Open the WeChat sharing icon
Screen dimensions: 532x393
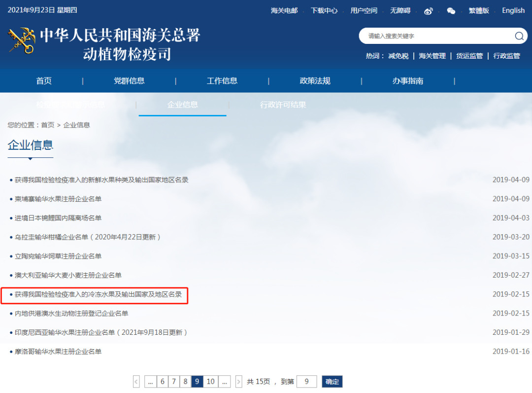pyautogui.click(x=451, y=10)
